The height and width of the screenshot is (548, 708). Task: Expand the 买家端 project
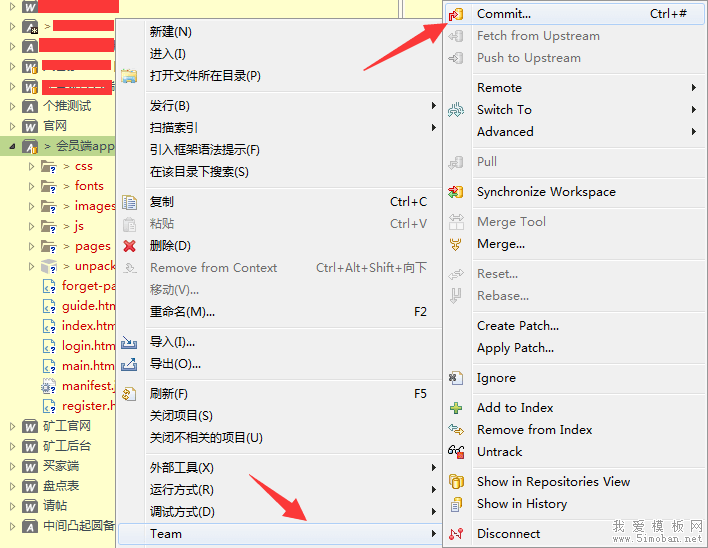(12, 466)
